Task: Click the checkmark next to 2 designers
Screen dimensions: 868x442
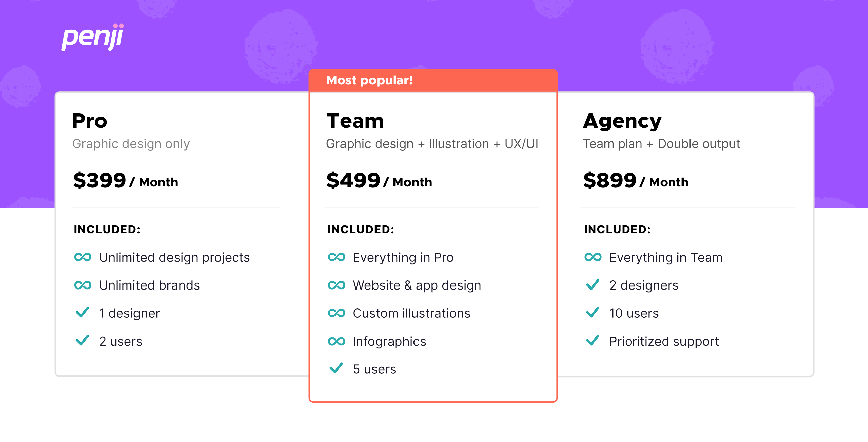Action: coord(592,284)
